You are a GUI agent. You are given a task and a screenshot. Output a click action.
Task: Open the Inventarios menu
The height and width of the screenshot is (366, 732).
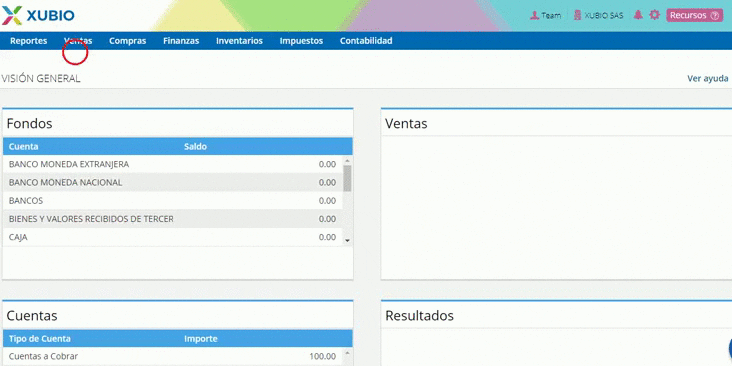pos(239,41)
